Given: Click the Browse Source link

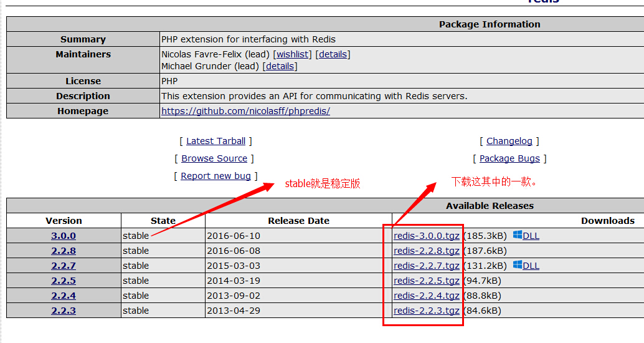Looking at the screenshot, I should pos(214,158).
